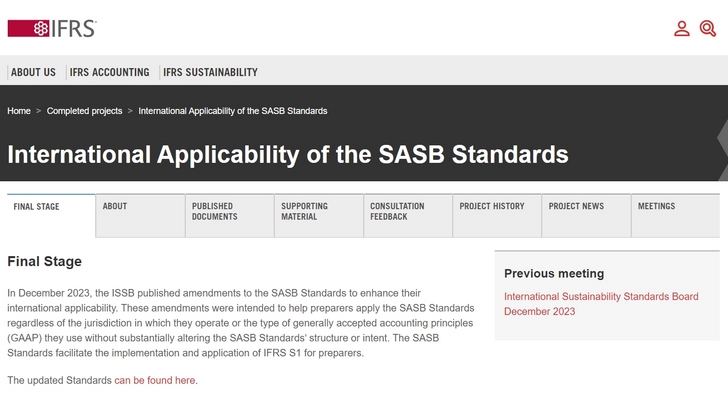Select the Final Stage tab
The height and width of the screenshot is (402, 728).
point(36,207)
